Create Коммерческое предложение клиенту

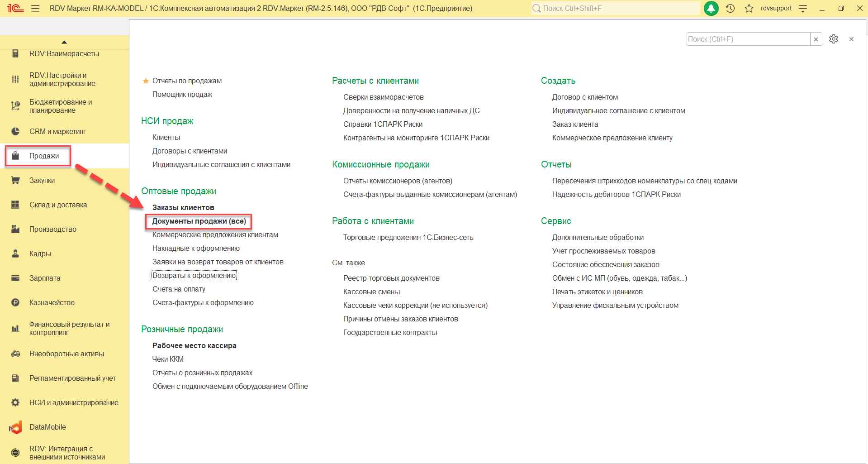pyautogui.click(x=612, y=138)
